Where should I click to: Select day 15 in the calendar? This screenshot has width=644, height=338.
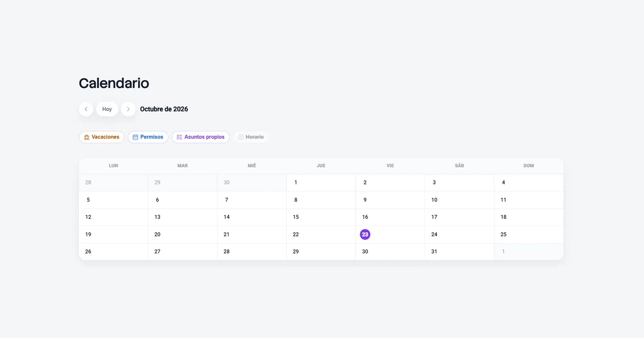321,217
